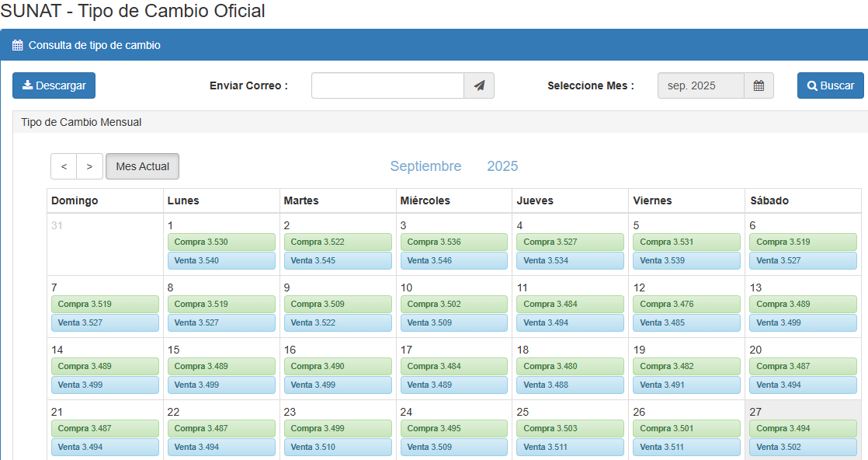Screen dimensions: 868x460
Task: Select Venta 3.494 on day 11
Action: pyautogui.click(x=570, y=322)
